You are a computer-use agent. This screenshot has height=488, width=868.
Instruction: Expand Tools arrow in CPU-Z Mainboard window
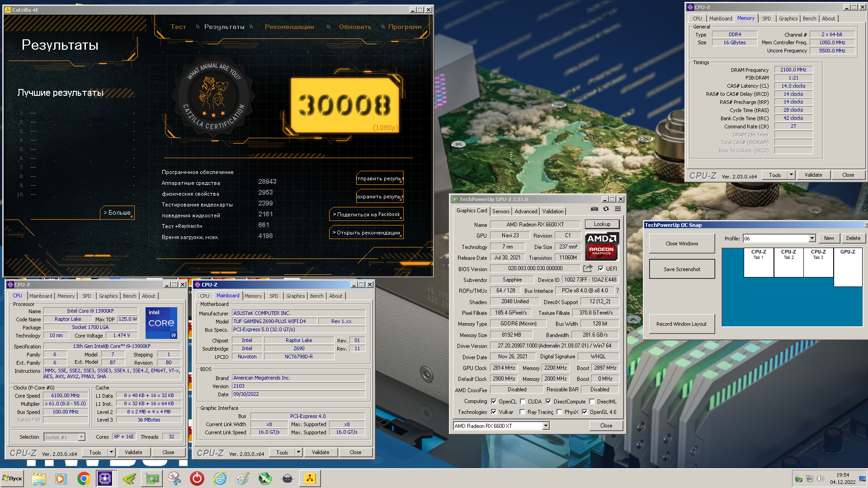click(298, 452)
